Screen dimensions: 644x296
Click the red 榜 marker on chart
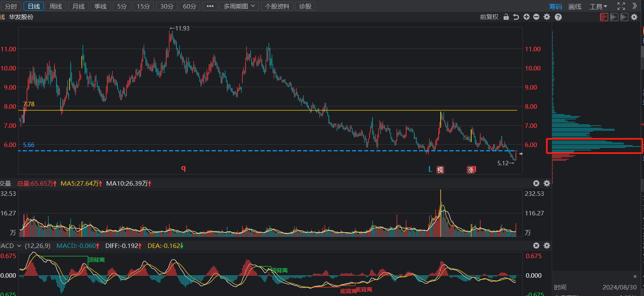[x=440, y=170]
